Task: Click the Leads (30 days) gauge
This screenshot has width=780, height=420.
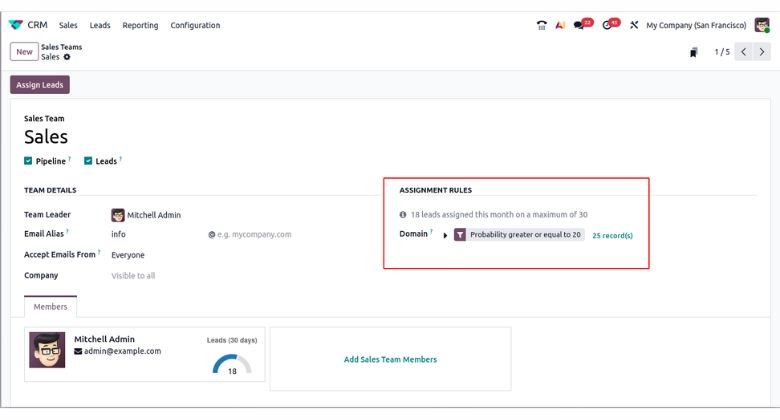Action: click(x=232, y=365)
